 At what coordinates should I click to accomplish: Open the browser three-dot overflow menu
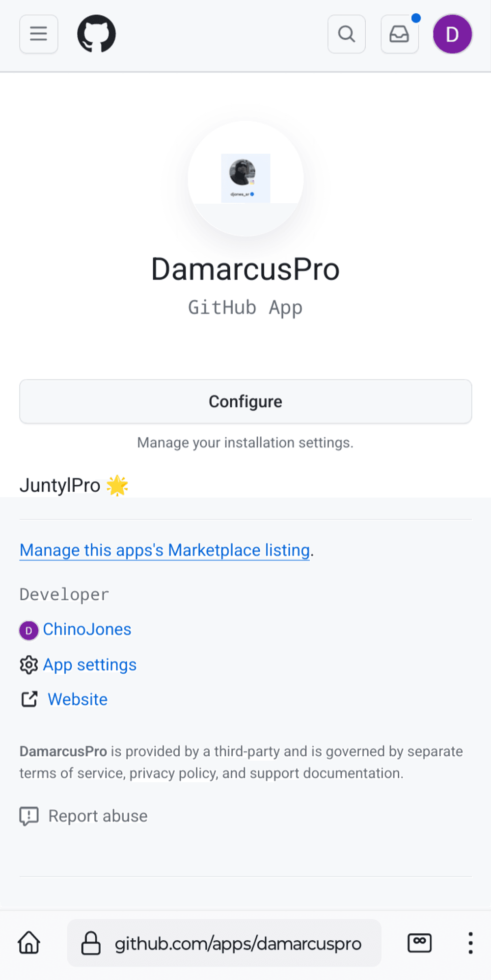click(x=470, y=943)
